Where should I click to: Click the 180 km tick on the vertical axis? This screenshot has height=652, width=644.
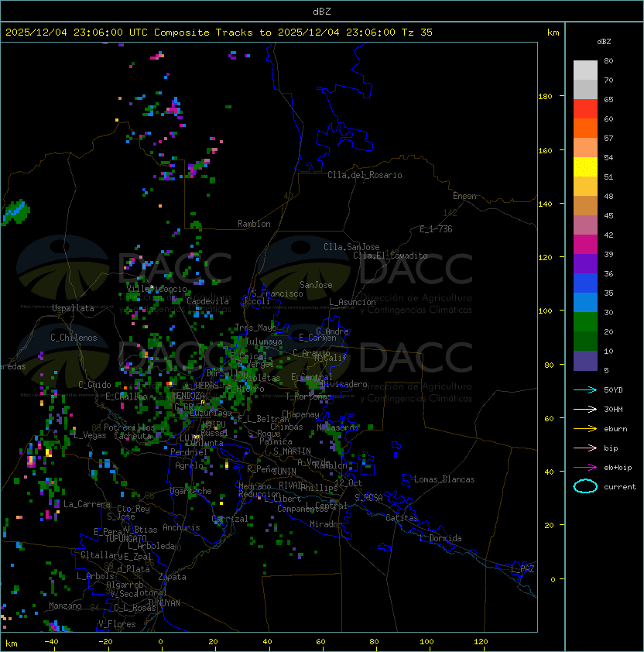(545, 96)
